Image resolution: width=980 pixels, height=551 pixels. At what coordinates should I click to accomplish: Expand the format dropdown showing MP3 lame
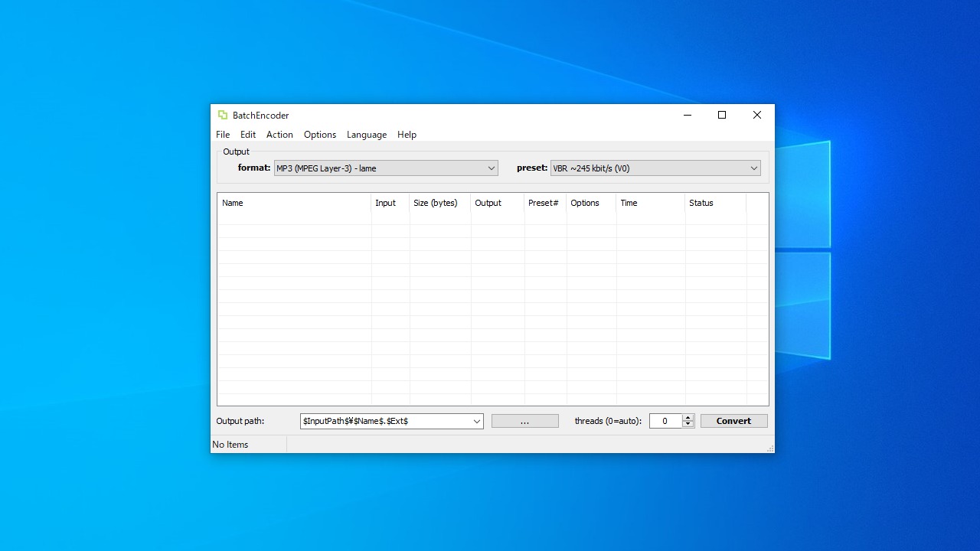tap(386, 168)
